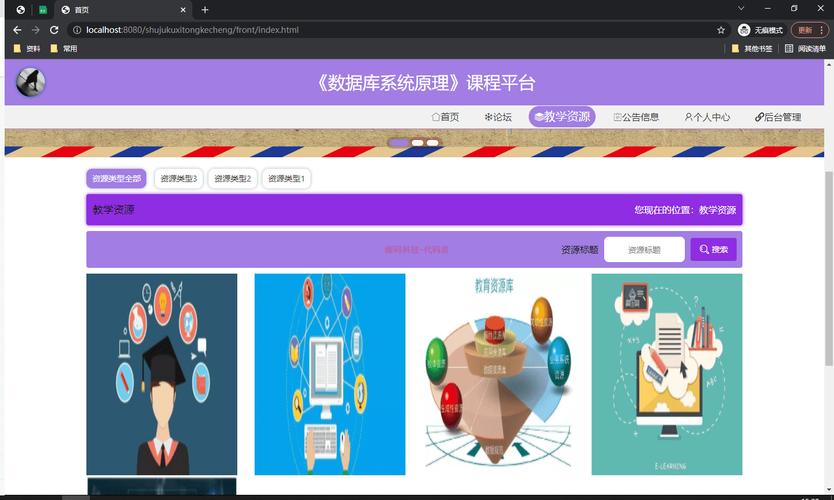The image size is (834, 500).
Task: Click the 教学资源 breadcrumb location text
Action: pyautogui.click(x=717, y=210)
